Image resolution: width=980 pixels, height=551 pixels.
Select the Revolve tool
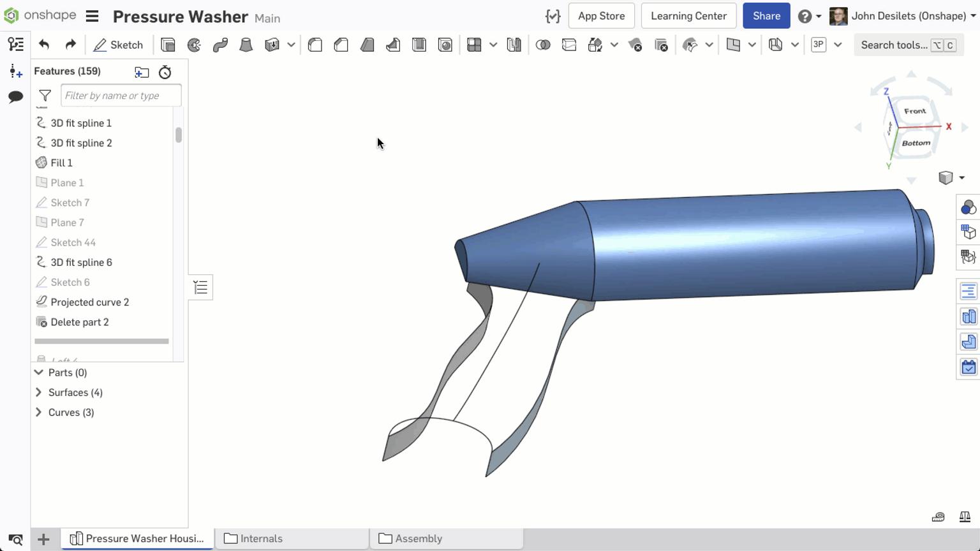pyautogui.click(x=193, y=45)
